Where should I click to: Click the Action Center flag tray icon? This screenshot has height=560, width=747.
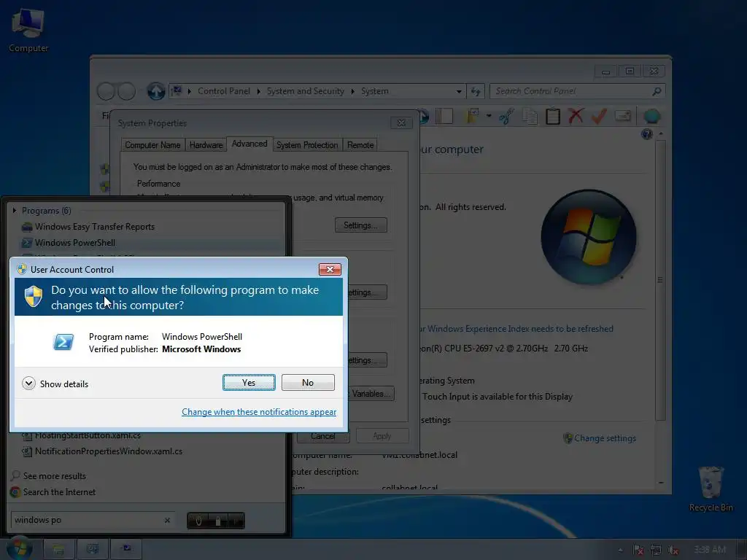pos(638,550)
